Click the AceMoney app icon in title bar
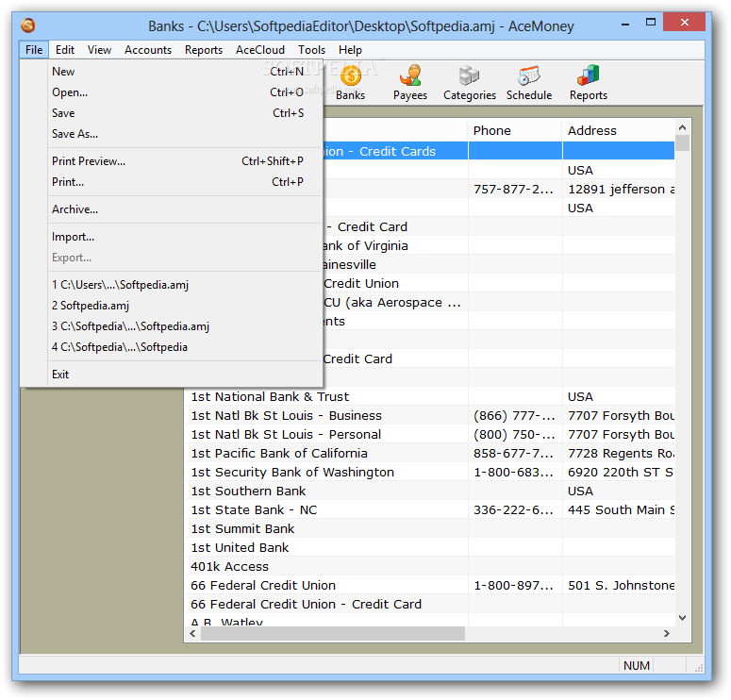The image size is (731, 700). click(x=28, y=25)
